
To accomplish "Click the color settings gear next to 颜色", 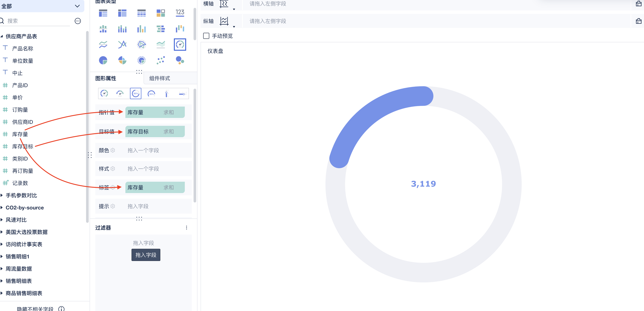I will click(x=113, y=150).
